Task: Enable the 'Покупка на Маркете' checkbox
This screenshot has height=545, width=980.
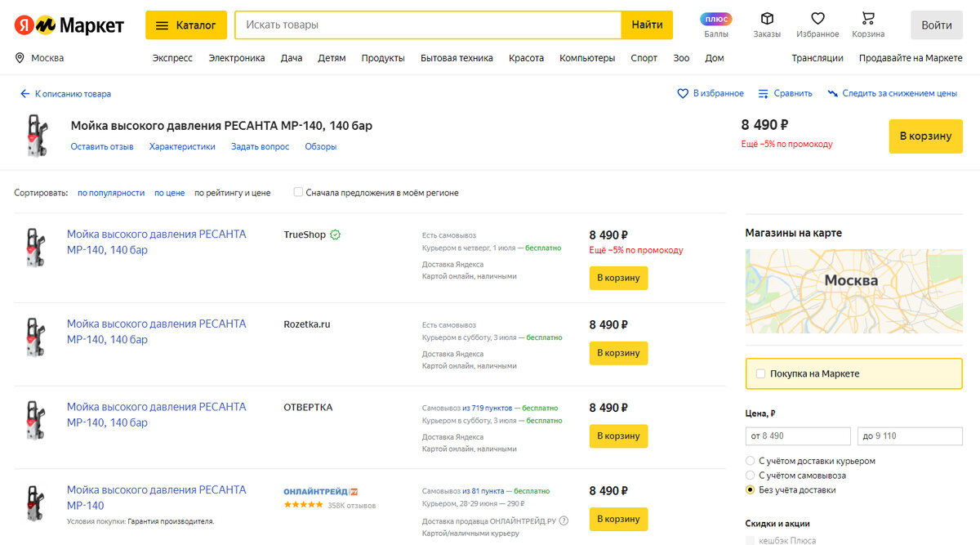Action: point(761,373)
